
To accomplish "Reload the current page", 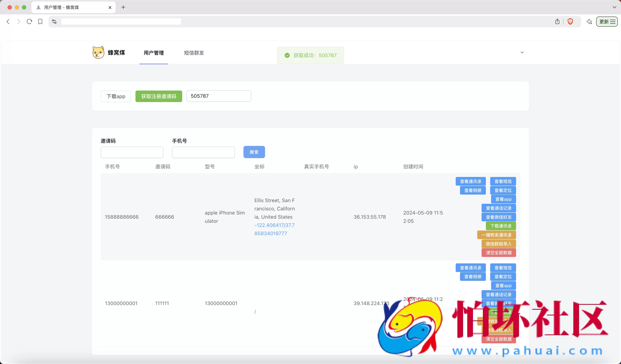I will [x=29, y=22].
